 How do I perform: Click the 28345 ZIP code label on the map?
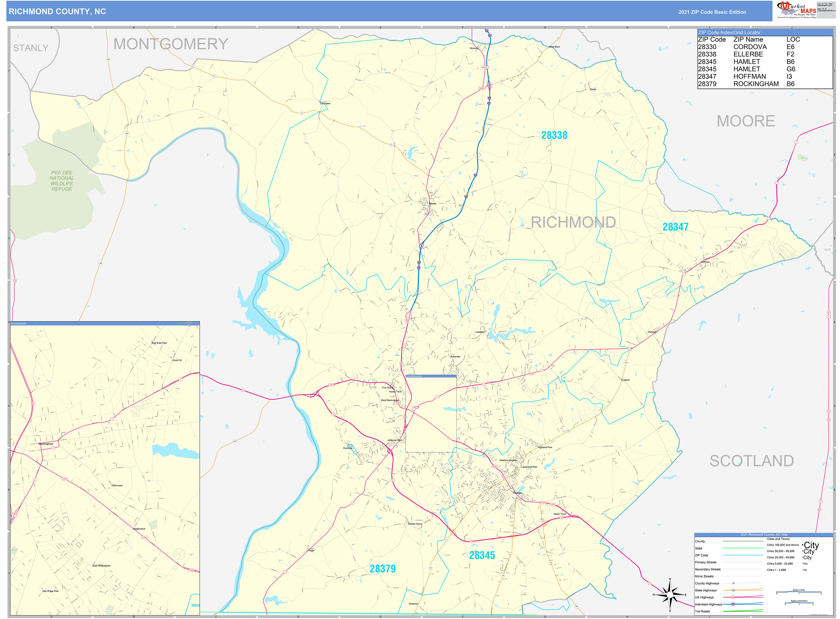482,555
